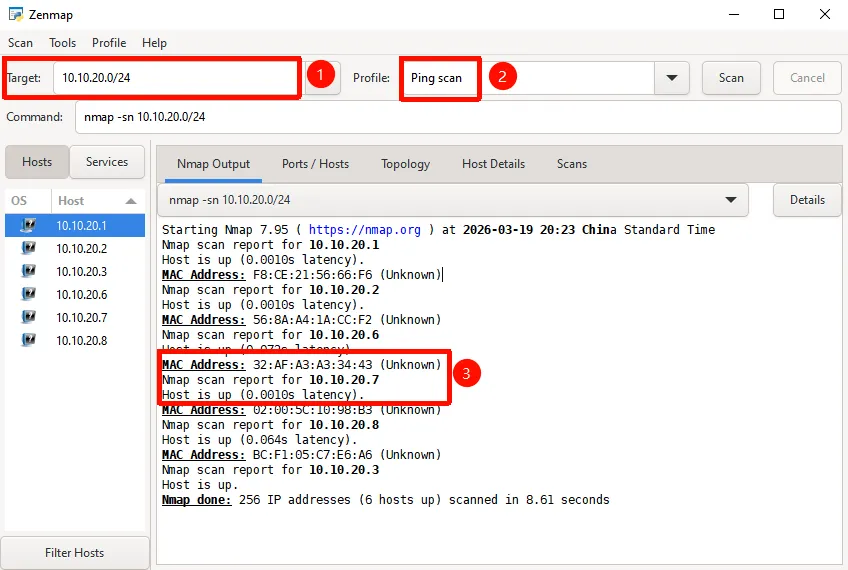
Task: Open the Profile menu
Action: pos(109,43)
